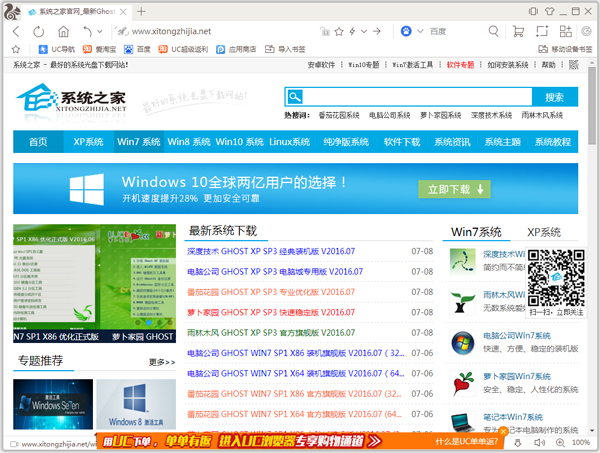The height and width of the screenshot is (453, 600).
Task: Click 更多>> next to 专题推荐
Action: pos(162,362)
